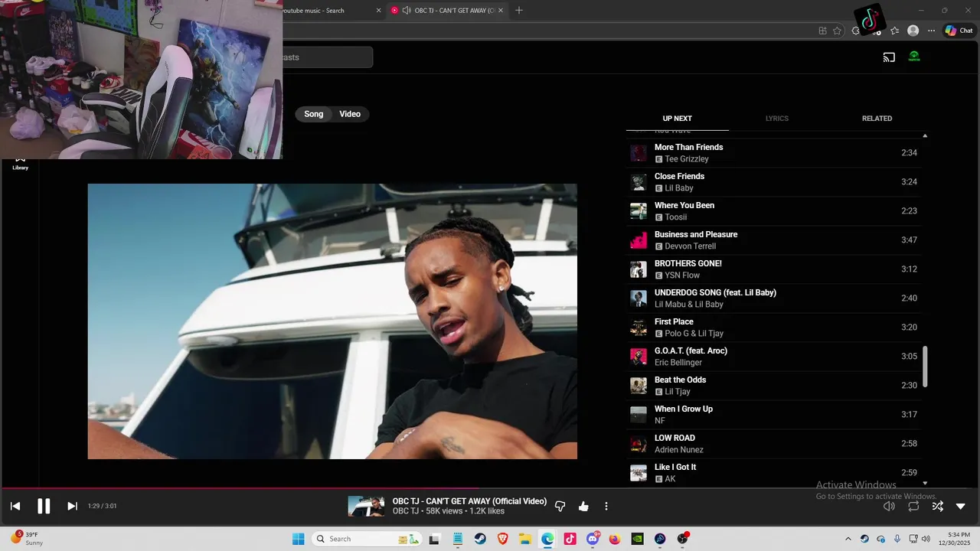Seek using the red song progress bar
The width and height of the screenshot is (980, 551).
[x=490, y=488]
